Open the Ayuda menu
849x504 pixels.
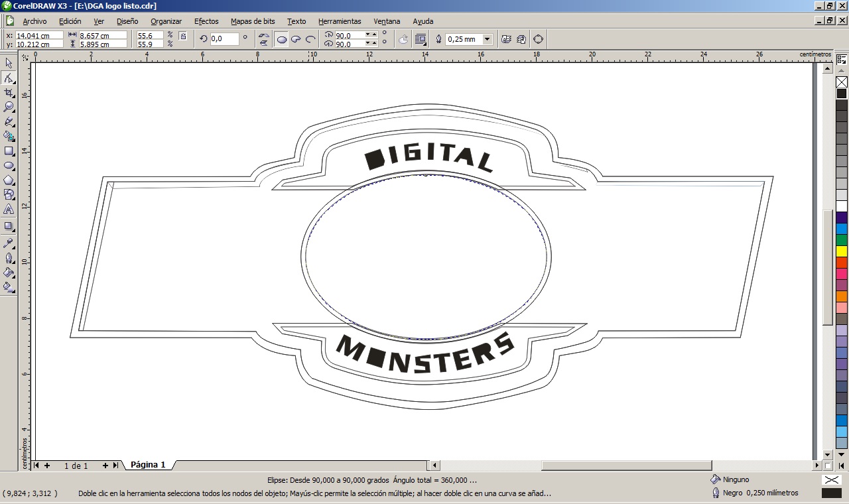[423, 21]
